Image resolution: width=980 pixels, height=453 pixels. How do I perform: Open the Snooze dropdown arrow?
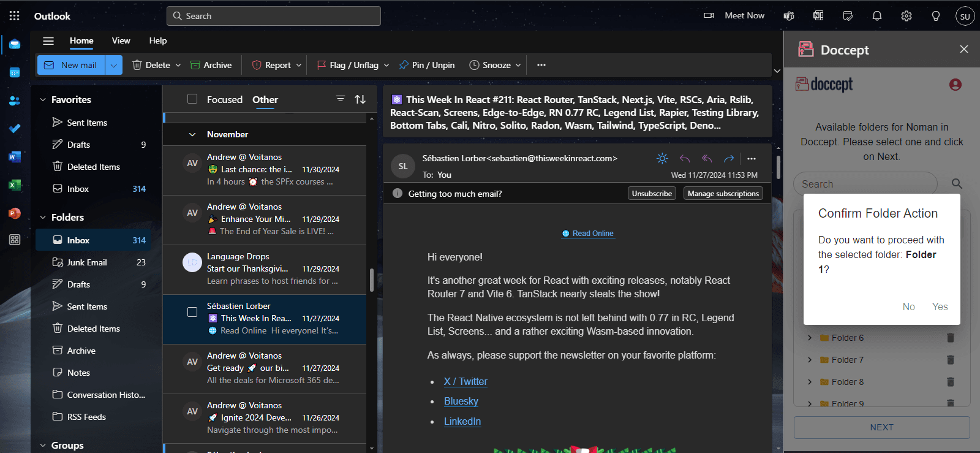click(x=518, y=65)
